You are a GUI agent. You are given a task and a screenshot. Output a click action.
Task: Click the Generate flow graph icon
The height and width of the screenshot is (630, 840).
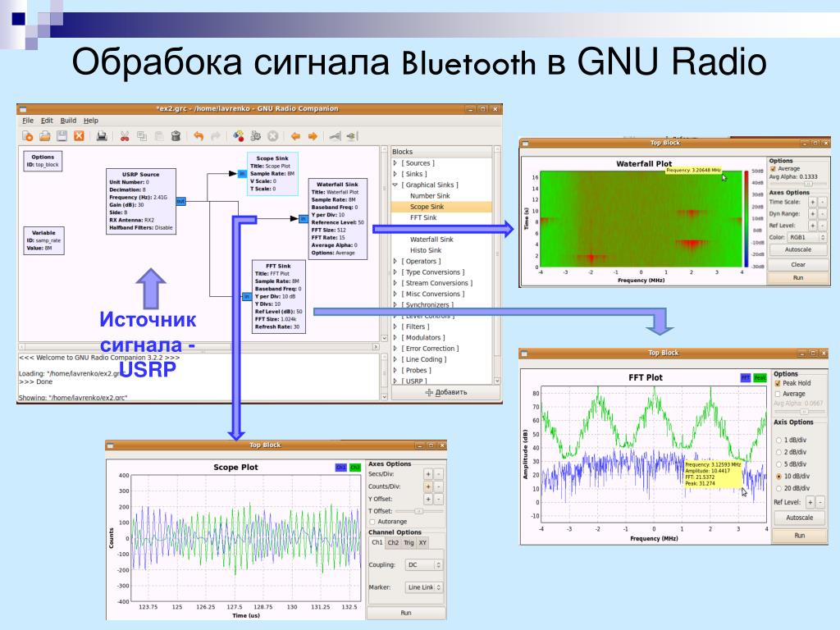(239, 136)
